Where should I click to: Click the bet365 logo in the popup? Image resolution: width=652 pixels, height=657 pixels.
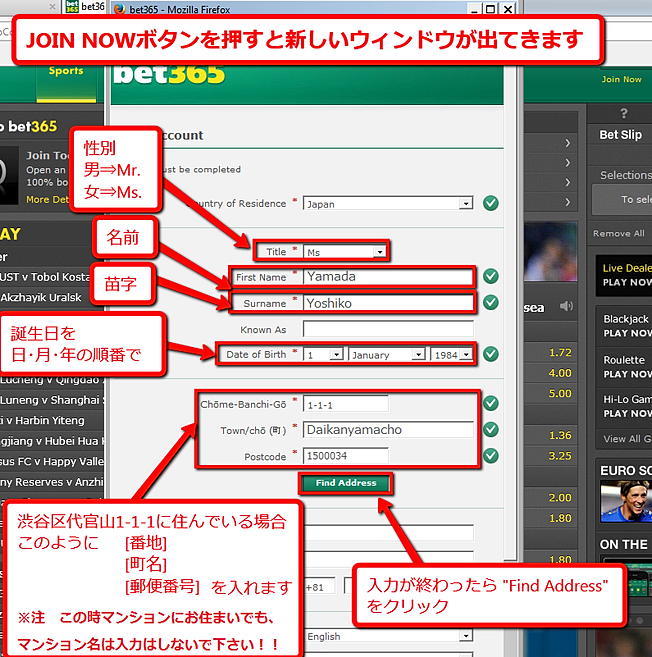tap(169, 74)
